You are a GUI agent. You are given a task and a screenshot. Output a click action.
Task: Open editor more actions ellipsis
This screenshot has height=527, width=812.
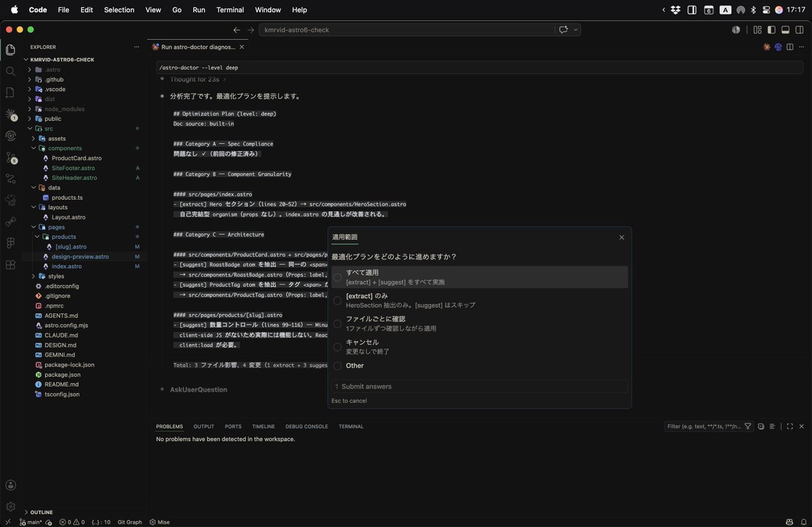pyautogui.click(x=801, y=47)
